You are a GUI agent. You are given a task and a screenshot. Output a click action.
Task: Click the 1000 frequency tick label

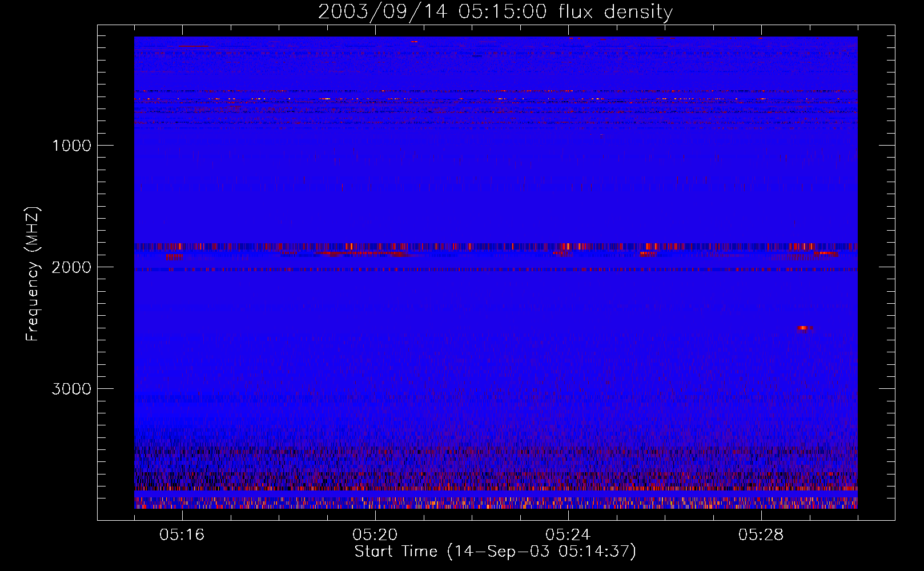point(71,146)
